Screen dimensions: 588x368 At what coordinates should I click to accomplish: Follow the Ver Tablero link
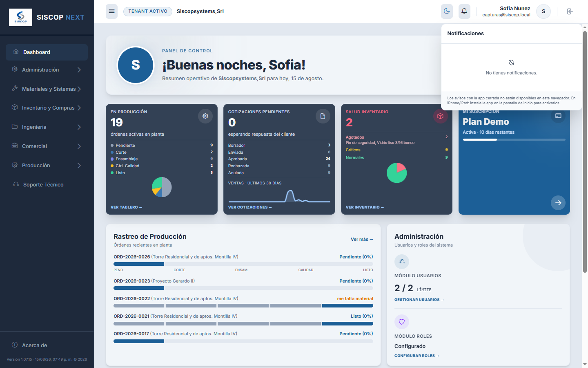tap(127, 207)
